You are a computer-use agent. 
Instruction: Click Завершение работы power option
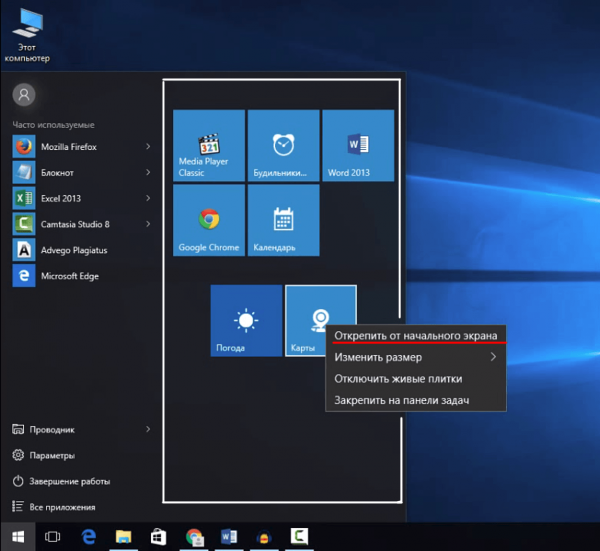(61, 481)
